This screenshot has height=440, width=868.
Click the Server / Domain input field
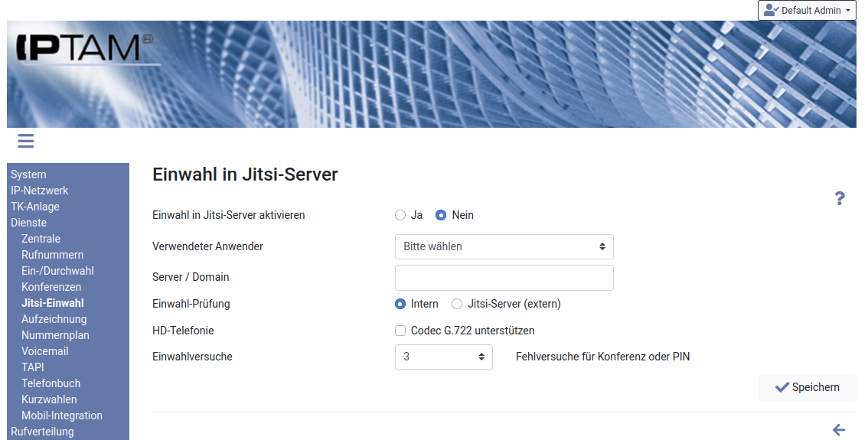click(504, 278)
